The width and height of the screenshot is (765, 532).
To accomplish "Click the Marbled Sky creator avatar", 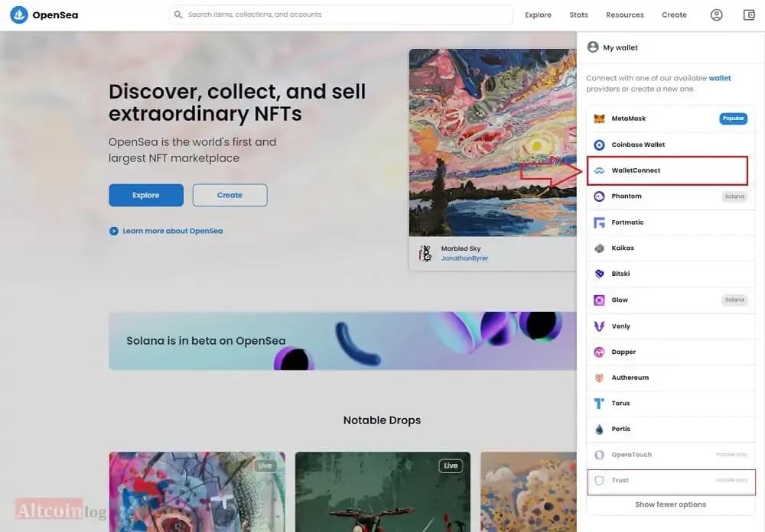I will [425, 253].
